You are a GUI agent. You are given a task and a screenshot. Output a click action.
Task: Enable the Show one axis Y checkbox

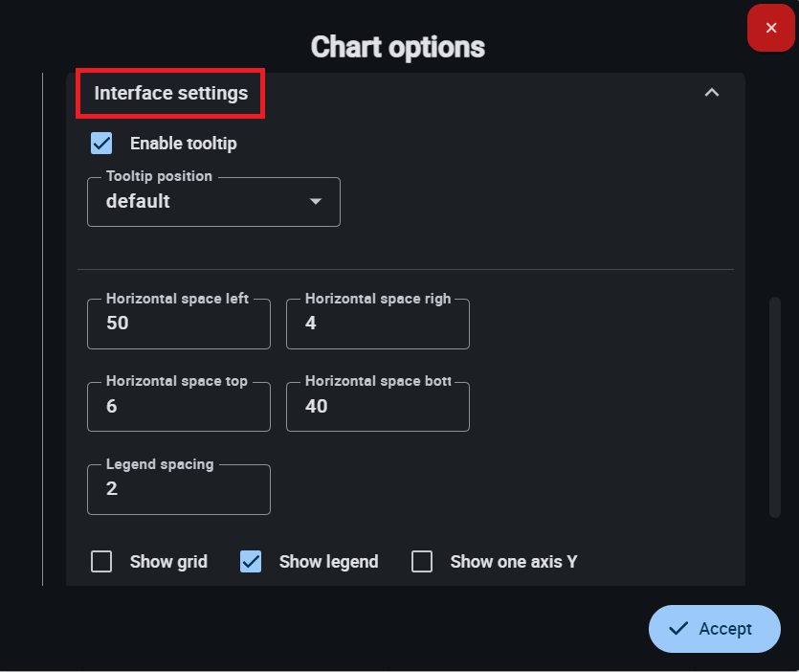(x=422, y=562)
